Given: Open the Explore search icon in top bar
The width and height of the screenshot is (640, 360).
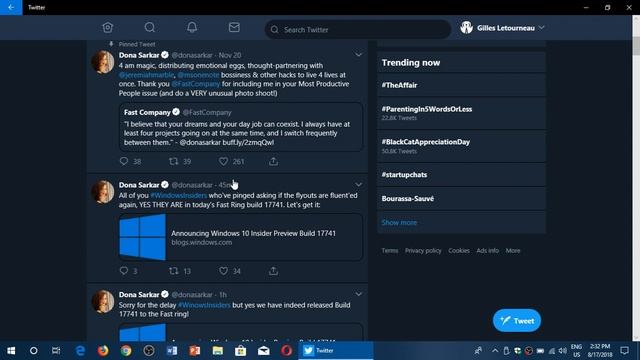Looking at the screenshot, I should (150, 27).
